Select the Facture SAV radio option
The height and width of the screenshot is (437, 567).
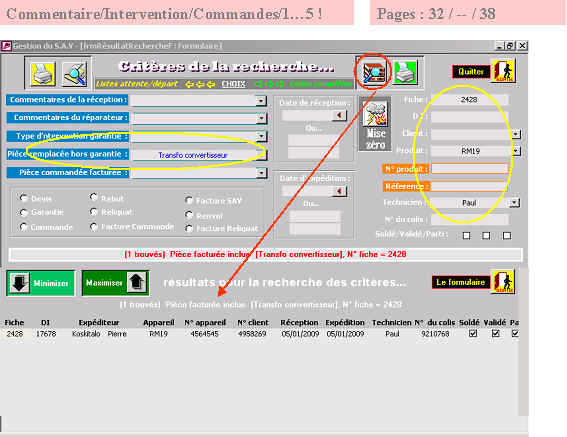tap(188, 200)
